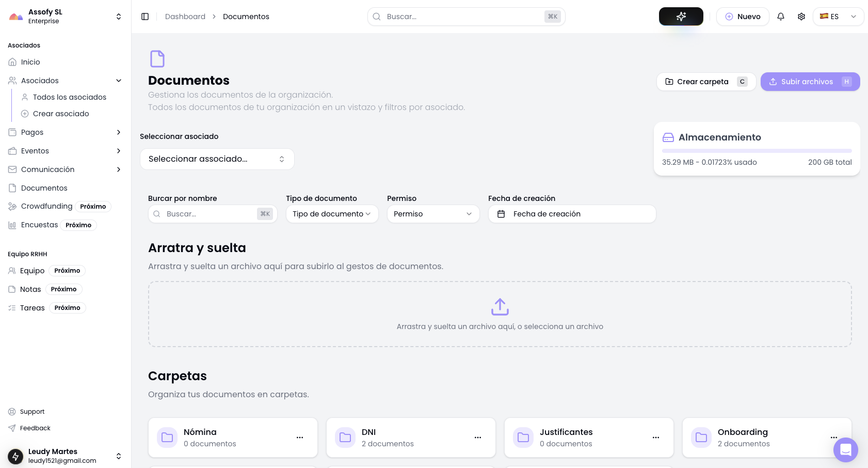868x468 pixels.
Task: Open the AI assistant sparkle button
Action: 681,16
